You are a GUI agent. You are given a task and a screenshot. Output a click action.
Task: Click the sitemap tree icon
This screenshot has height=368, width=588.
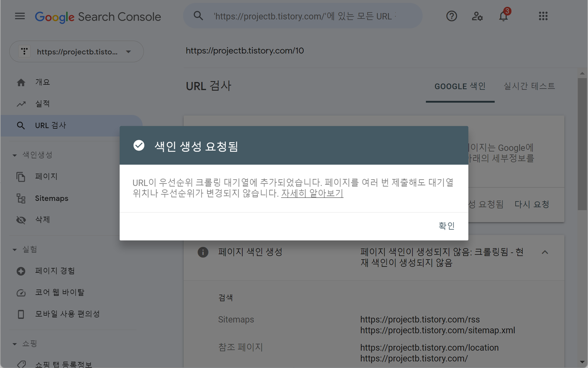pos(21,198)
